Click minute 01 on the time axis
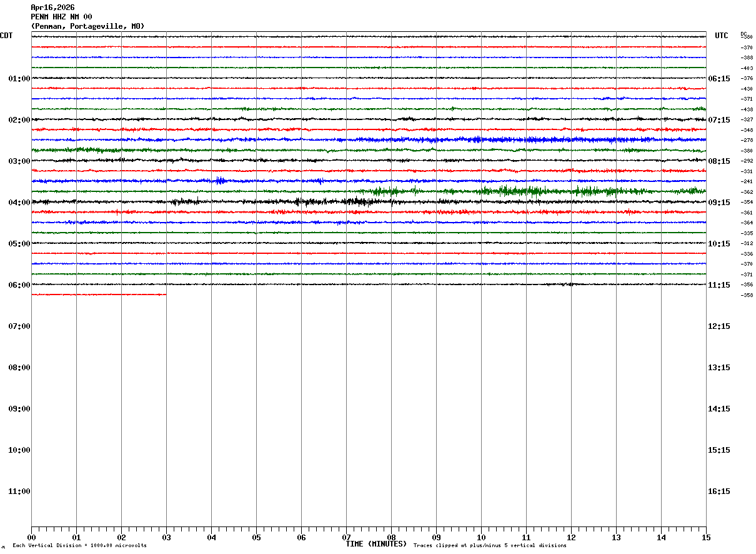 pyautogui.click(x=76, y=538)
